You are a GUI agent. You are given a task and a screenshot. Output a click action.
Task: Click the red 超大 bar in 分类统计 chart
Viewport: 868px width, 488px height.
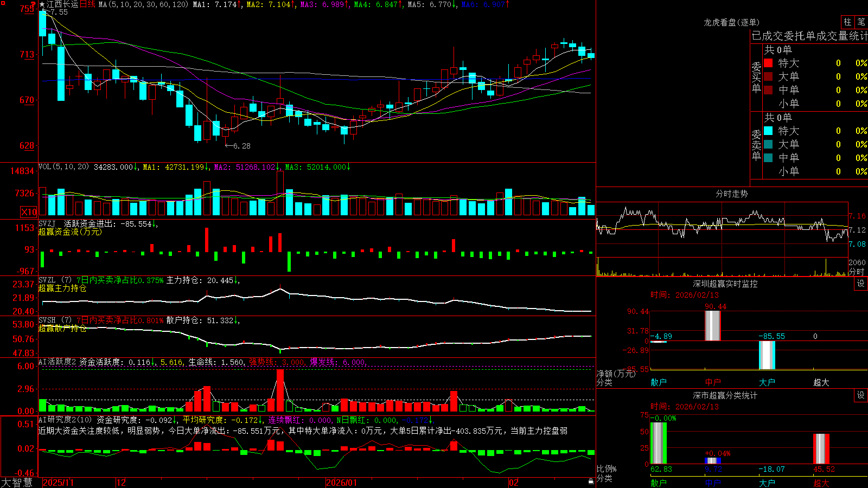pos(821,448)
